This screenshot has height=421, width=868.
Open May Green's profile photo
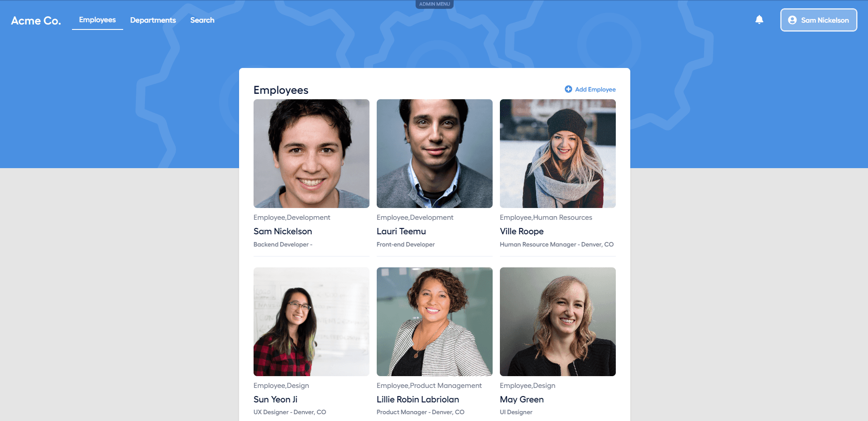(558, 322)
